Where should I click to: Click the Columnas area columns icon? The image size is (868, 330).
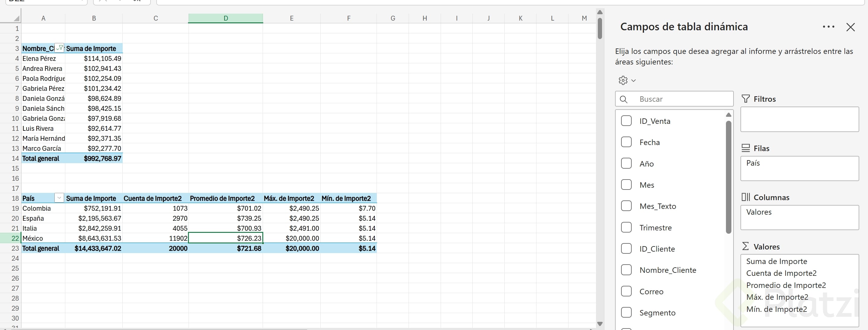746,197
